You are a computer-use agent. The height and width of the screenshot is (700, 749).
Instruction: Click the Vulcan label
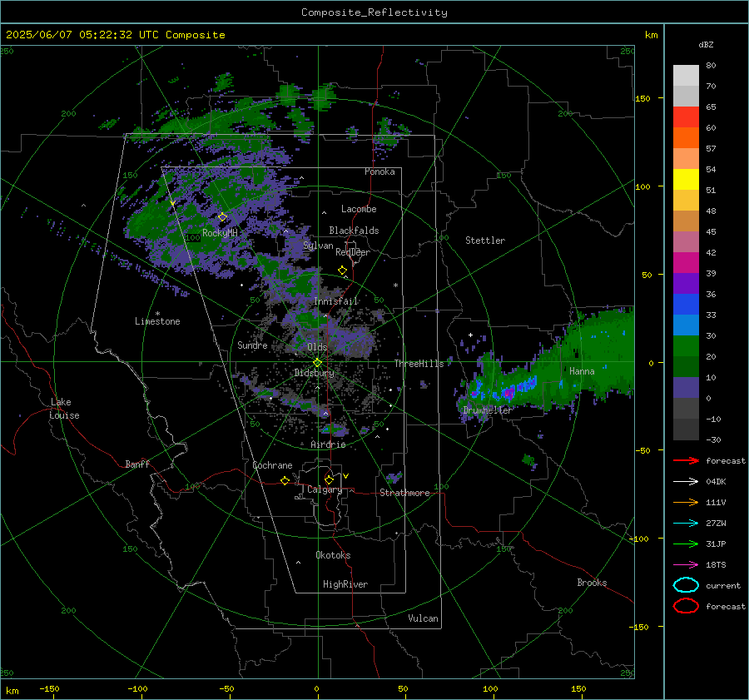coord(423,618)
